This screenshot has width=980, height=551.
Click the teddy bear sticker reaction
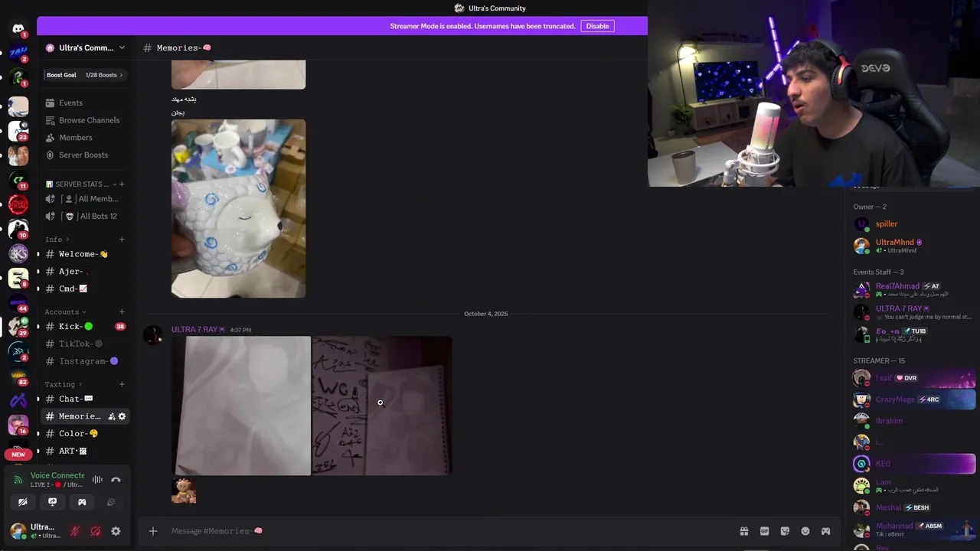[184, 491]
